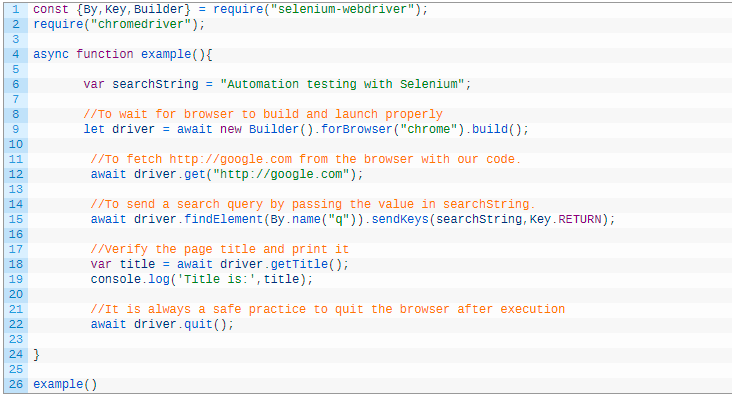Select line number 4 in the gutter
The width and height of the screenshot is (732, 398).
point(16,54)
